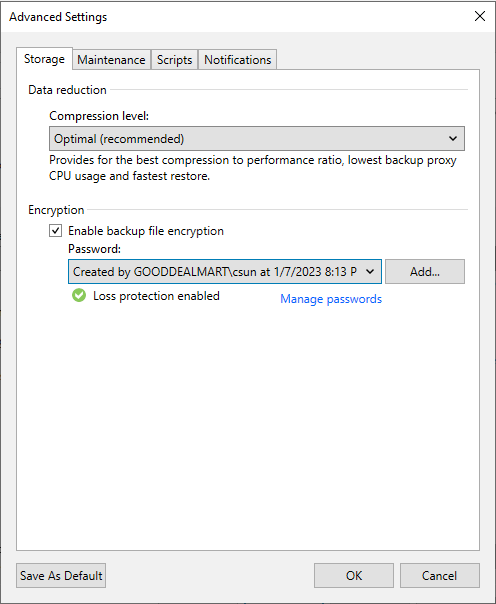Open the encryption password dropdown chevron
The height and width of the screenshot is (604, 496).
coord(370,272)
